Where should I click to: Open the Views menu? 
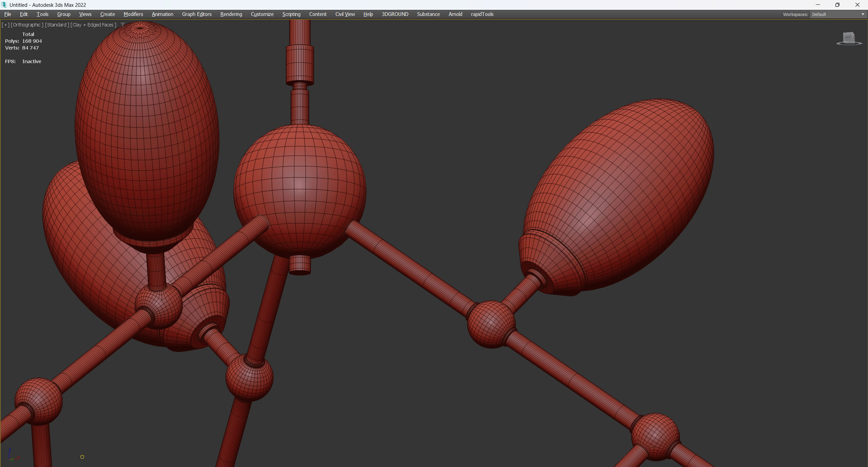(85, 14)
